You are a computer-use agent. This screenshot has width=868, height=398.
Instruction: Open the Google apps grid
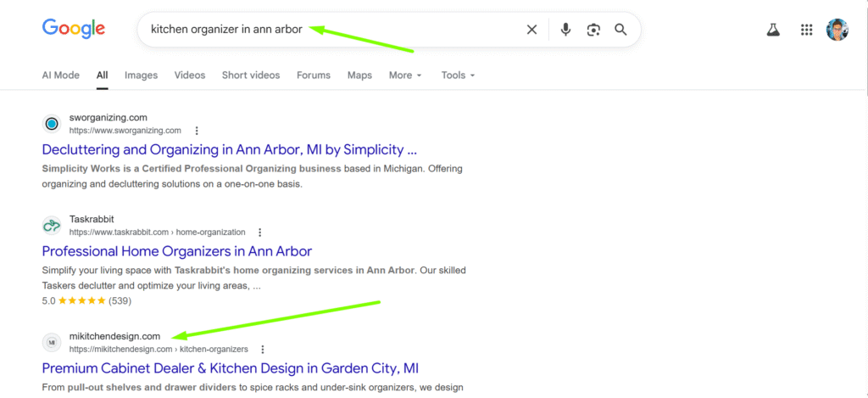806,30
